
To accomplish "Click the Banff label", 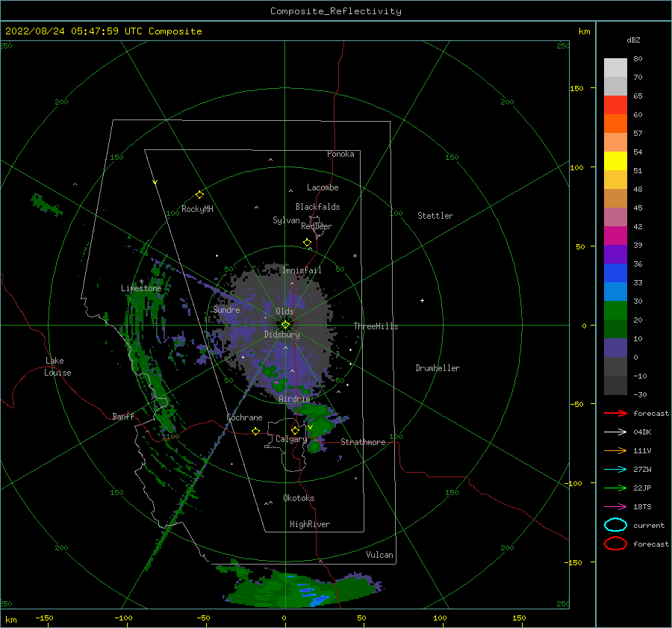I will [x=123, y=416].
